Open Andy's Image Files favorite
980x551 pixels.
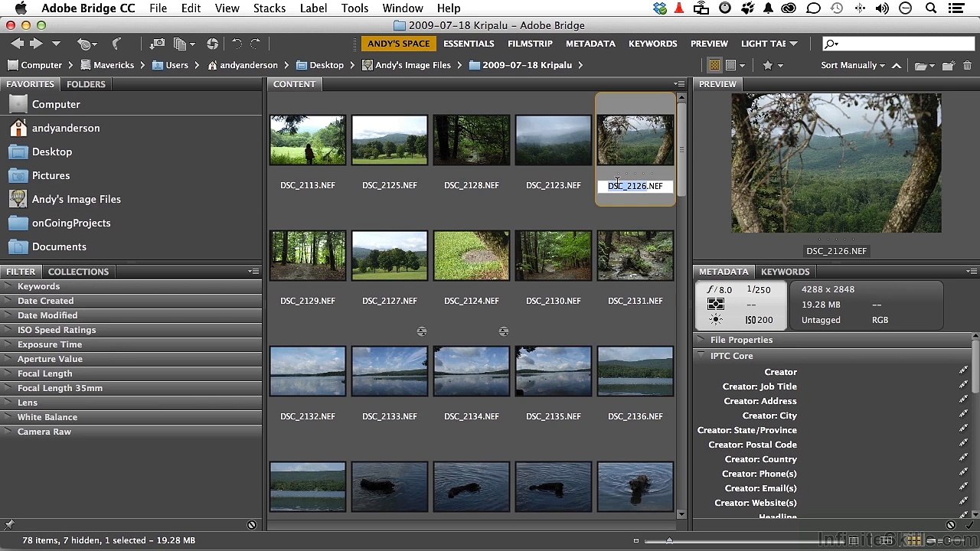[77, 199]
